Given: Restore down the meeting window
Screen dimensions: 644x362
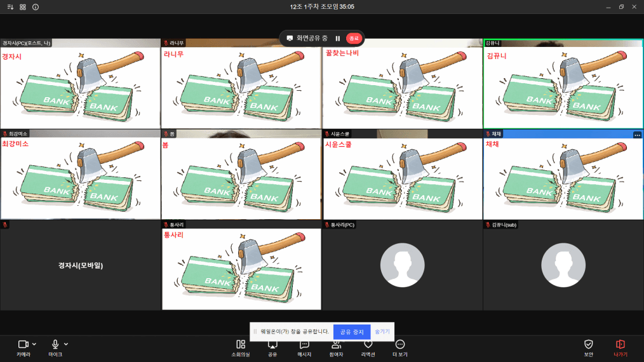Looking at the screenshot, I should [621, 7].
